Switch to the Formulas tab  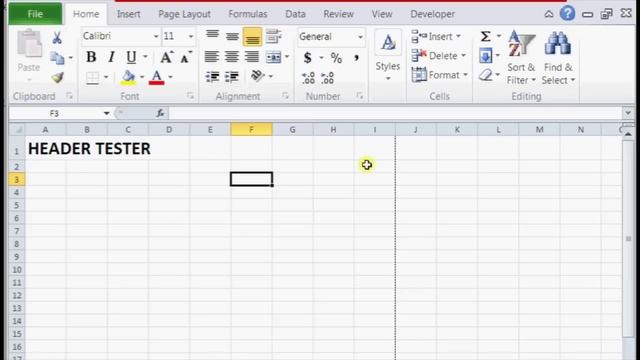coord(248,14)
